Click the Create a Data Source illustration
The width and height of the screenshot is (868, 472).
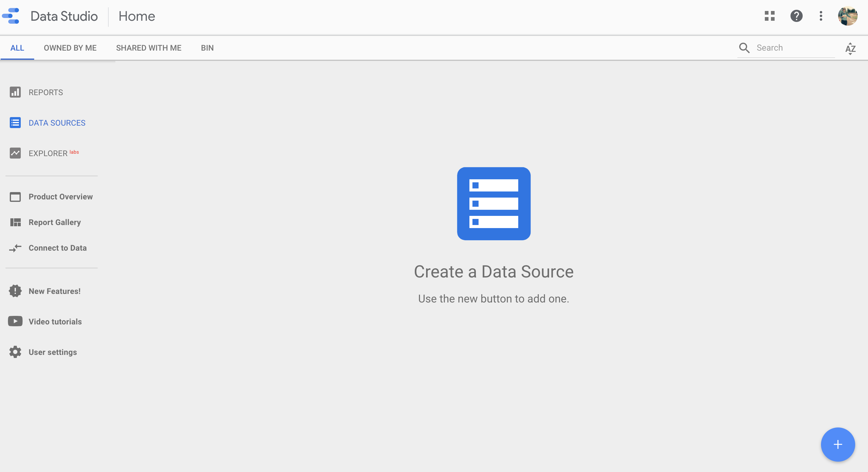tap(494, 203)
